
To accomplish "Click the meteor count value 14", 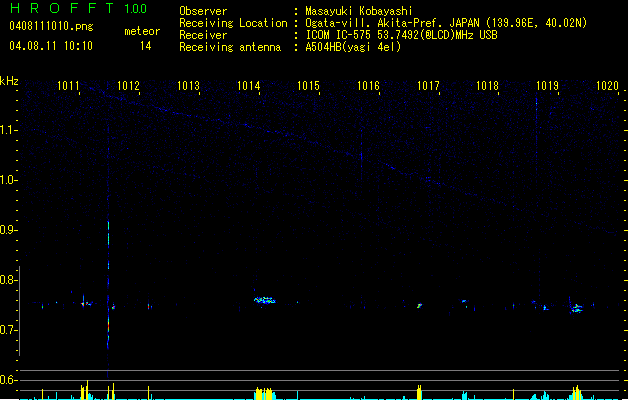I will (146, 46).
